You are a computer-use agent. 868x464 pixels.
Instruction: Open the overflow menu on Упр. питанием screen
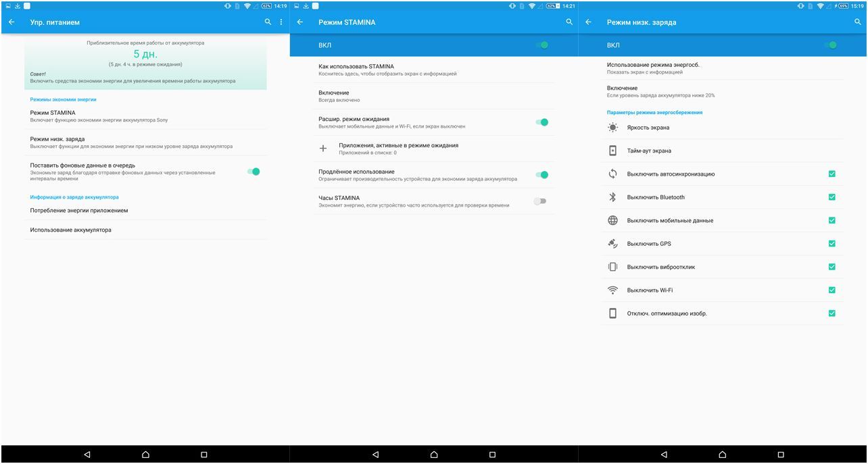(x=282, y=22)
